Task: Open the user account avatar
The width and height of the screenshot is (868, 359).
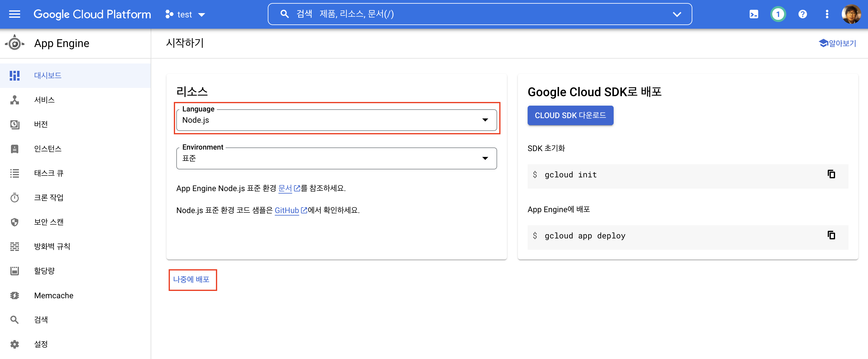Action: point(851,14)
